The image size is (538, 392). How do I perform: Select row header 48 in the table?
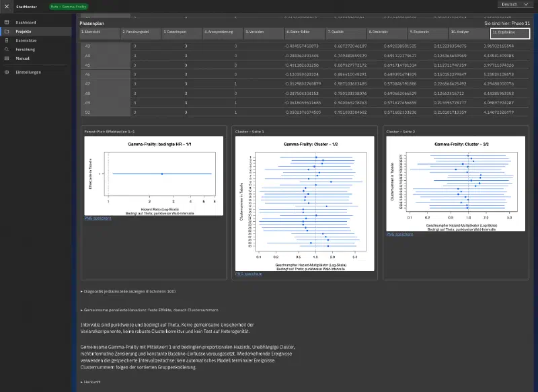pos(106,93)
